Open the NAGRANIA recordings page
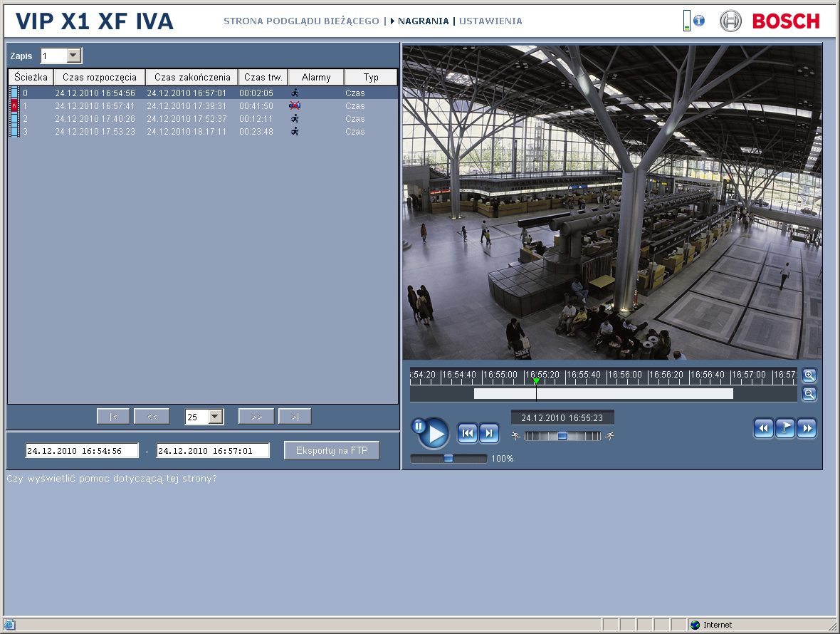 pyautogui.click(x=424, y=21)
